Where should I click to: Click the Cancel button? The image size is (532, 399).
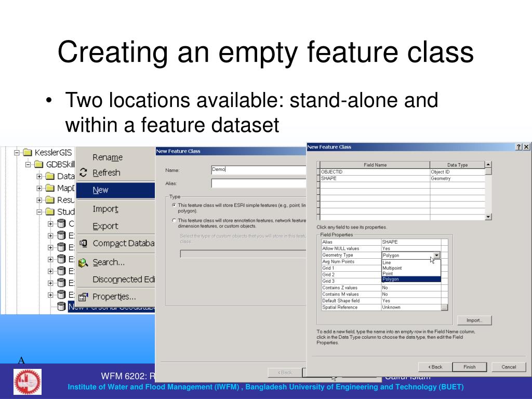509,367
